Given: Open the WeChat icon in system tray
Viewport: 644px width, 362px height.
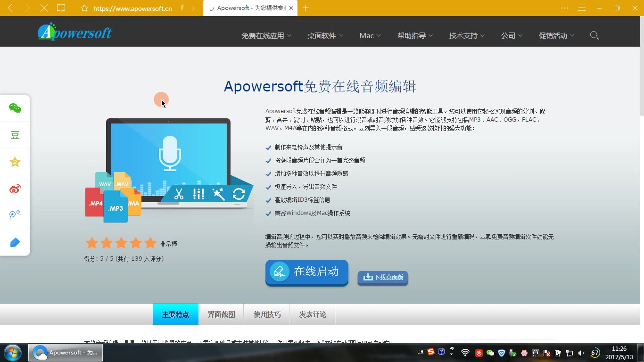Looking at the screenshot, I should (490, 353).
